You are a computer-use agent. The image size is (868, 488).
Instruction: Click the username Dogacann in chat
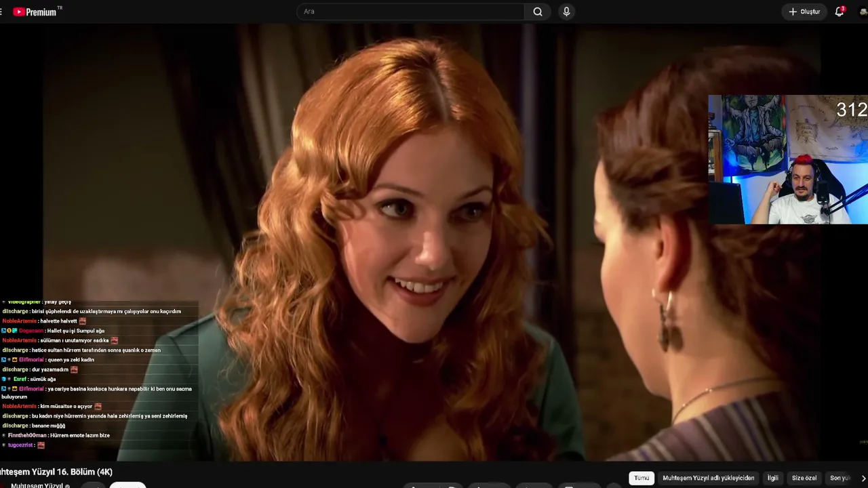31,331
